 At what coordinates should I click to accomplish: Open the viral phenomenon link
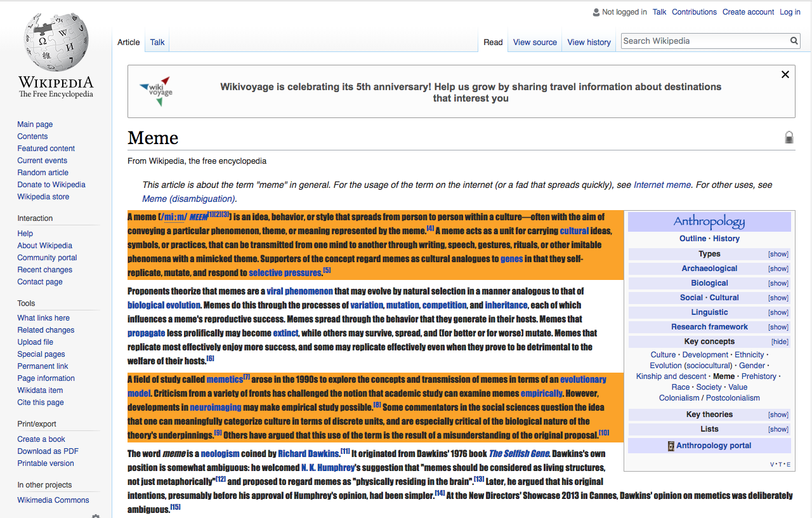click(299, 291)
